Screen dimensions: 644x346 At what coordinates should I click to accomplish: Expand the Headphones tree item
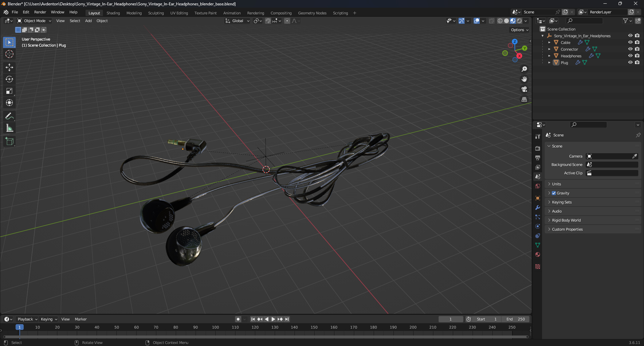[549, 56]
